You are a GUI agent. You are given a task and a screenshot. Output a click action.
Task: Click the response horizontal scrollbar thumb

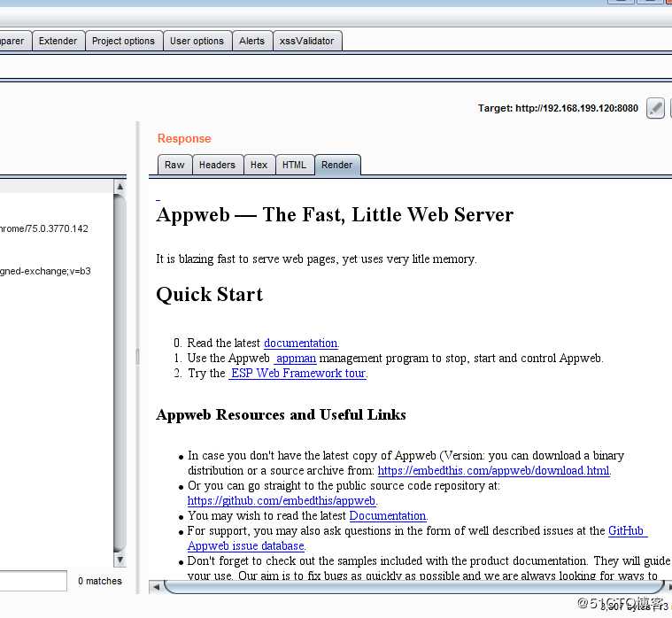pos(413,587)
